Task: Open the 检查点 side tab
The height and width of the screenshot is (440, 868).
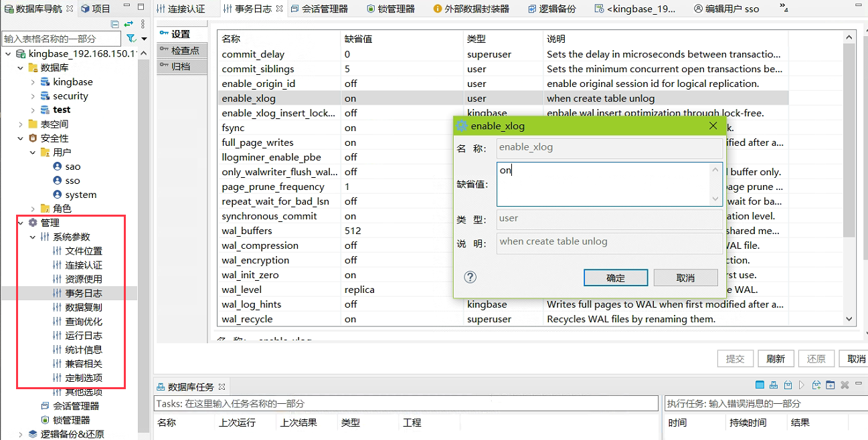Action: pos(181,50)
